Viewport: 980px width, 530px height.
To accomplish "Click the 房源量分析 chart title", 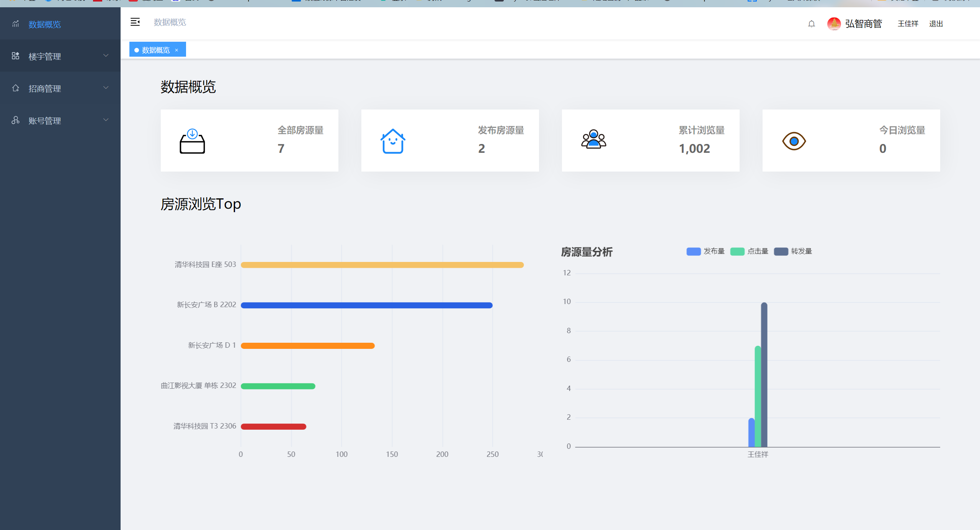I will (586, 252).
